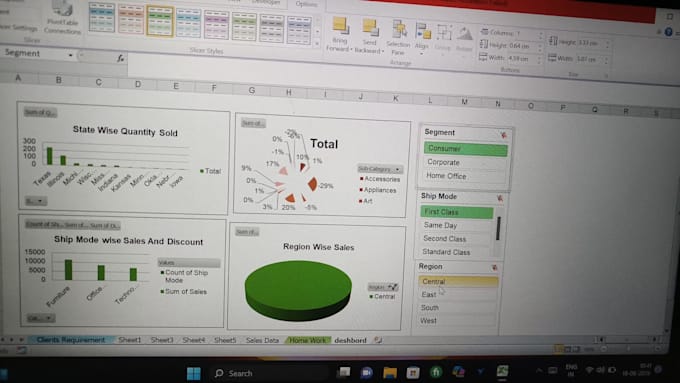Image resolution: width=680 pixels, height=383 pixels.
Task: Open File Explorer from taskbar
Action: coord(390,372)
